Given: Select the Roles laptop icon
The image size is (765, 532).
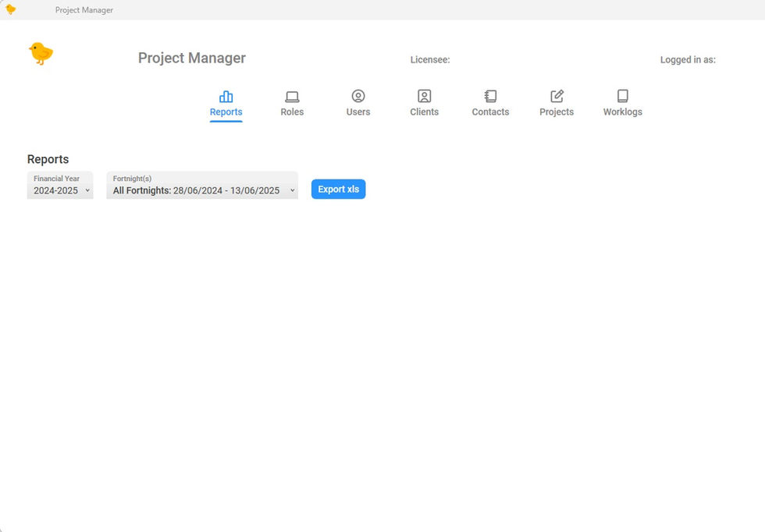Looking at the screenshot, I should pos(292,95).
